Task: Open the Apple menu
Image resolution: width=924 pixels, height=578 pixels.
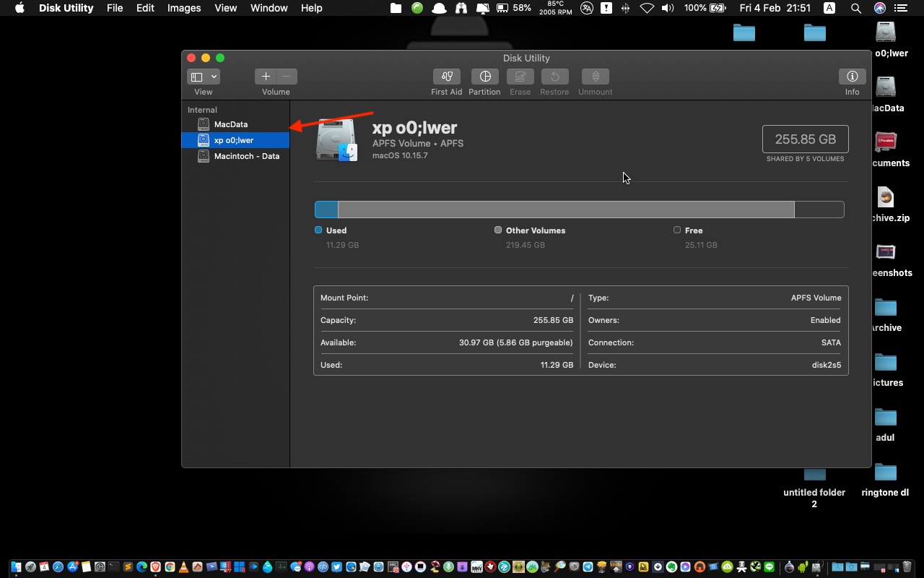Action: pos(19,8)
